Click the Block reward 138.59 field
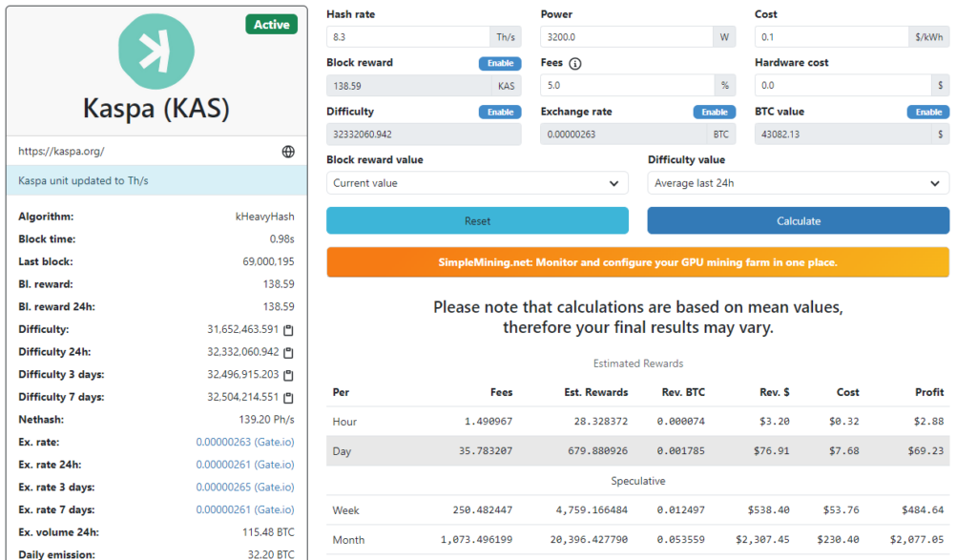This screenshot has height=560, width=977. [408, 85]
